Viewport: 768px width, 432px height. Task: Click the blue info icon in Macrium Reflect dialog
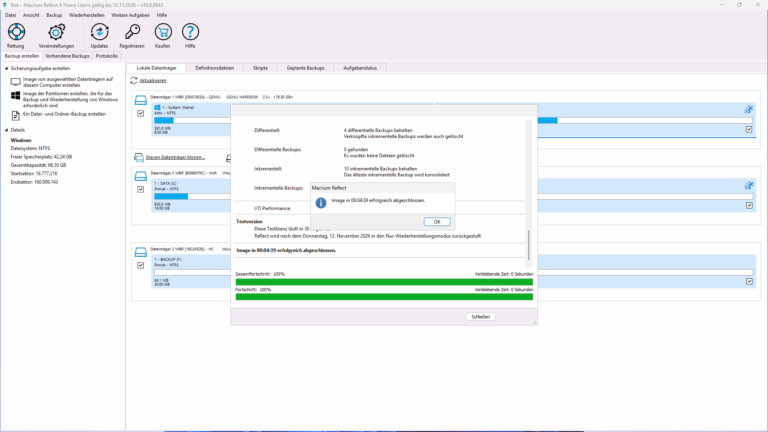click(x=321, y=203)
